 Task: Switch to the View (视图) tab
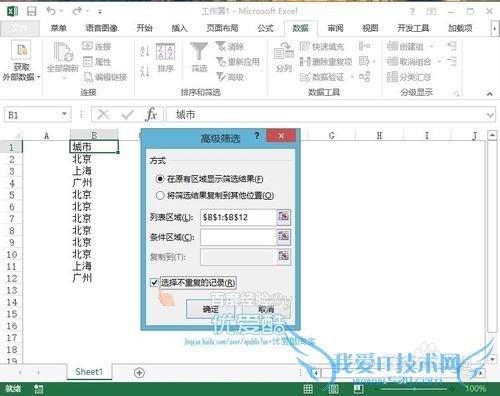[370, 28]
